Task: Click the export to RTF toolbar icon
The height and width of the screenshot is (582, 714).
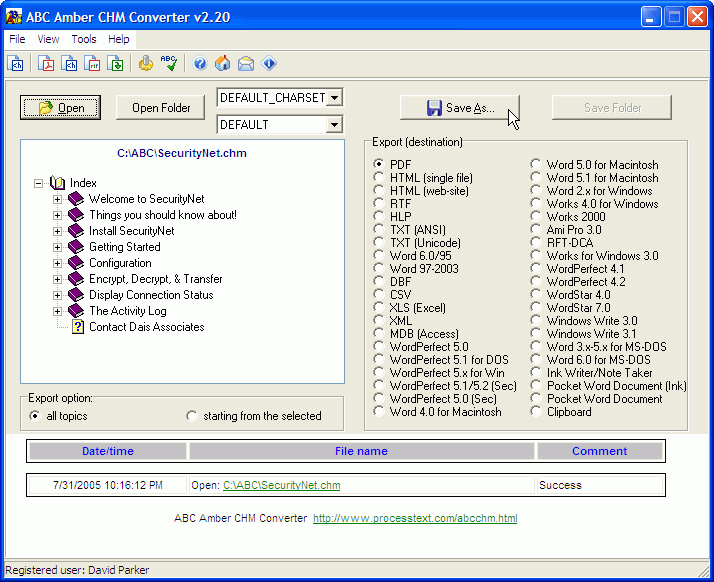Action: point(92,63)
